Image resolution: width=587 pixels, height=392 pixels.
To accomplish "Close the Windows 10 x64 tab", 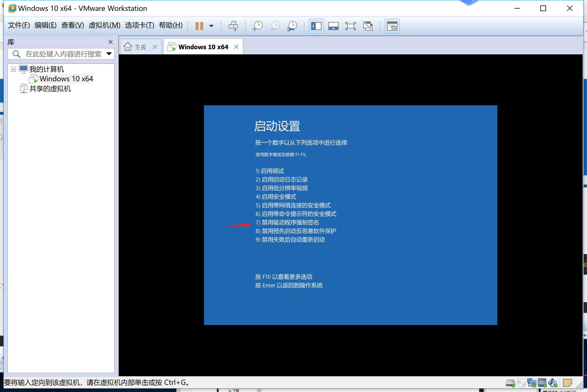I will 236,47.
